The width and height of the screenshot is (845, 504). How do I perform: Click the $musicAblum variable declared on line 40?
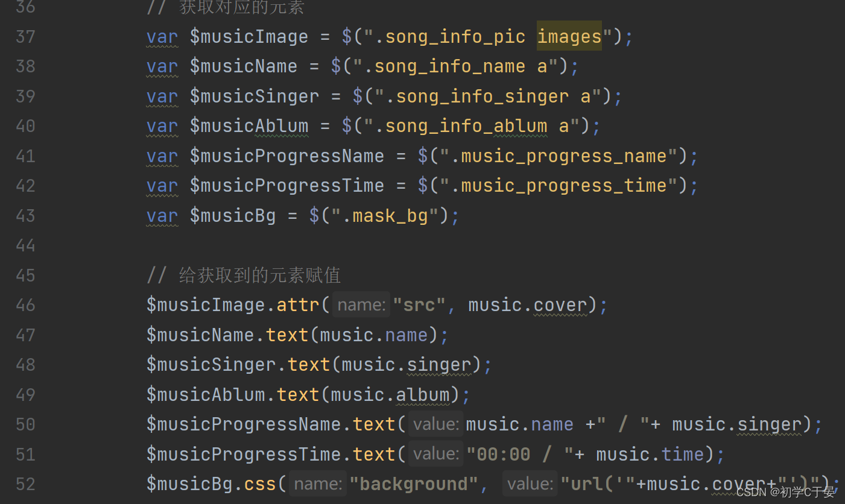tap(249, 126)
